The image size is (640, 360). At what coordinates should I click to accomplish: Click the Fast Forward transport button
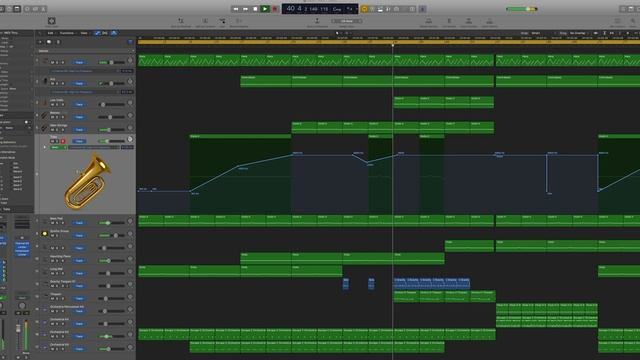[x=245, y=9]
